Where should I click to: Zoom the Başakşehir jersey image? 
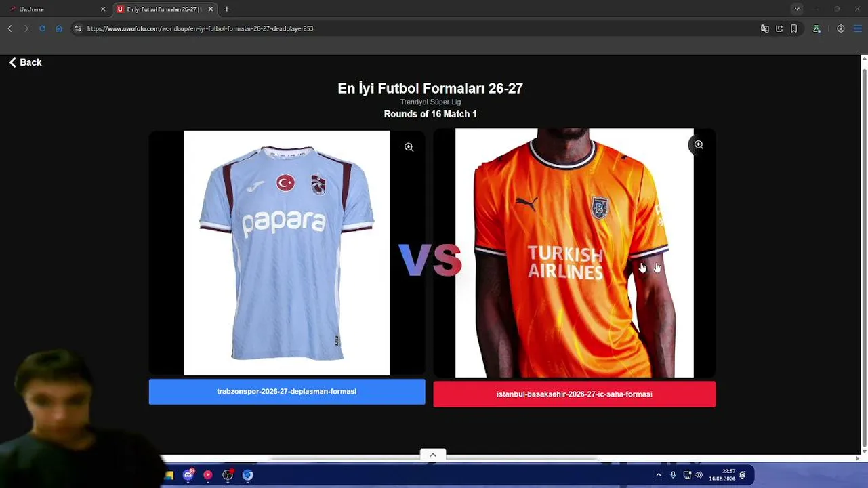[x=699, y=145]
